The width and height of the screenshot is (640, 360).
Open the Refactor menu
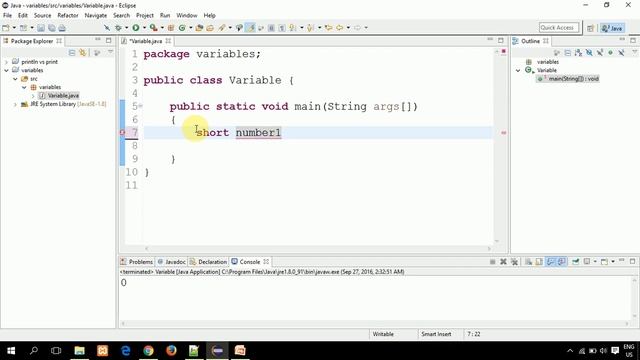pos(68,16)
